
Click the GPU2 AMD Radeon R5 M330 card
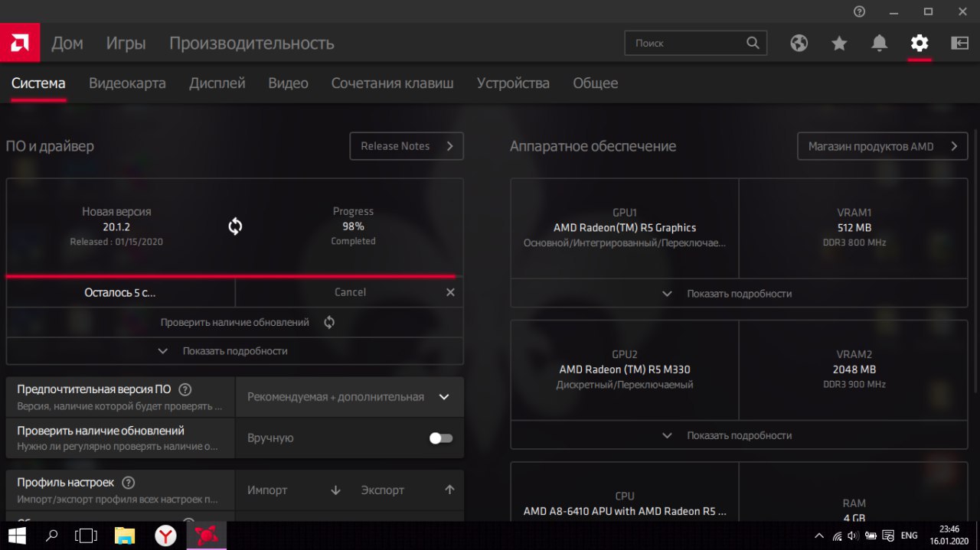625,369
